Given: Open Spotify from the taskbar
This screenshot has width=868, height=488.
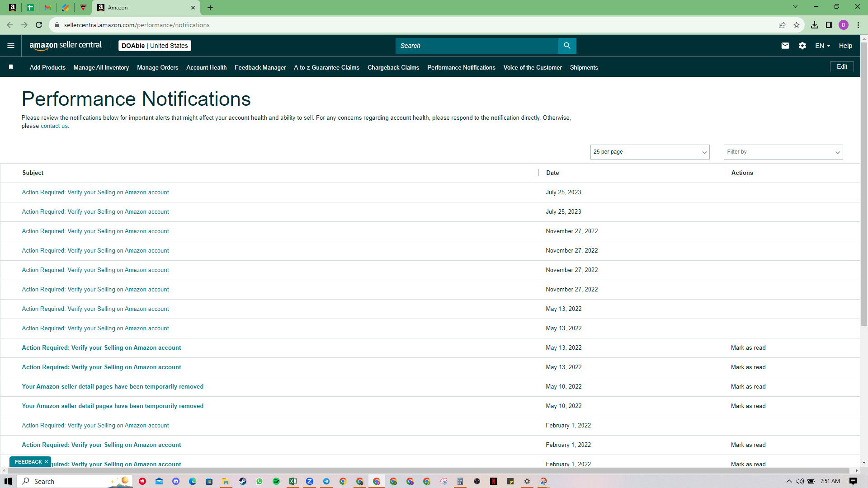Looking at the screenshot, I should click(276, 481).
